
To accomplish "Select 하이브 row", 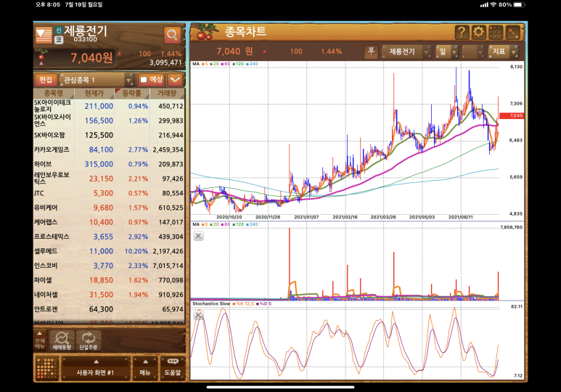I will [109, 164].
